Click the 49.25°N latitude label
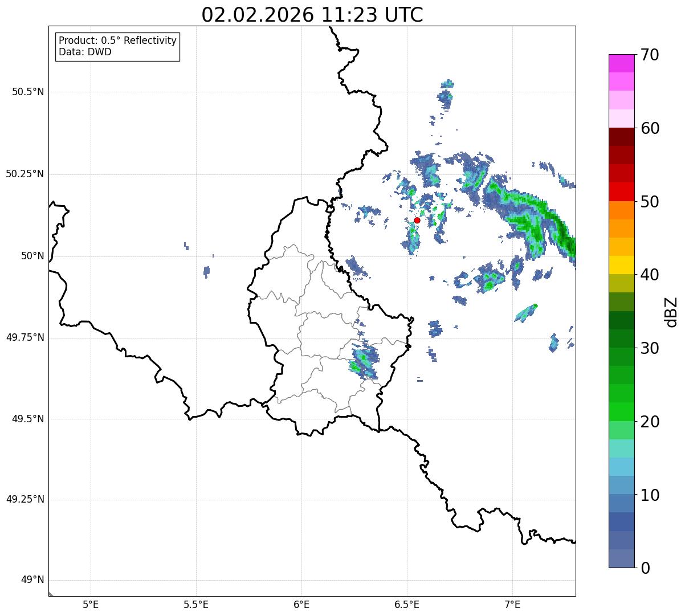 (25, 499)
